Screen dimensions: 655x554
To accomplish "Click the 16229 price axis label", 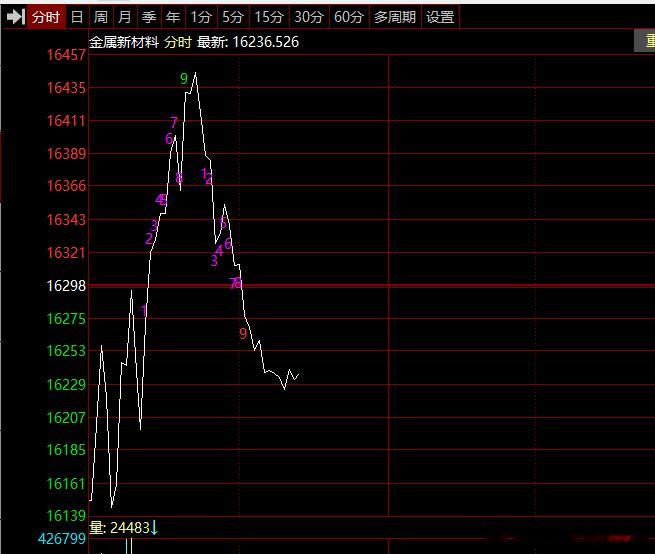I will pyautogui.click(x=66, y=384).
